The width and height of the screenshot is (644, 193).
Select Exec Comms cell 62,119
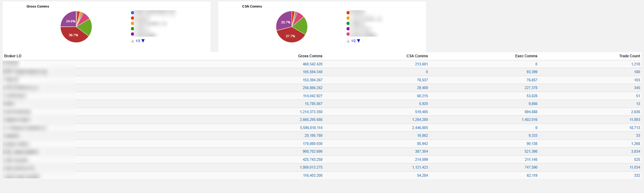(x=532, y=175)
